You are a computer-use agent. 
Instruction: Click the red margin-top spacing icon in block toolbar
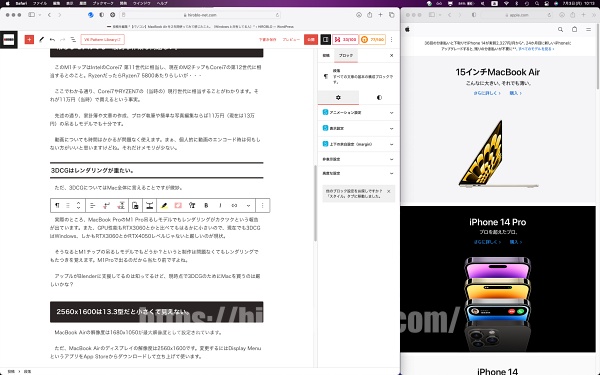pyautogui.click(x=121, y=205)
